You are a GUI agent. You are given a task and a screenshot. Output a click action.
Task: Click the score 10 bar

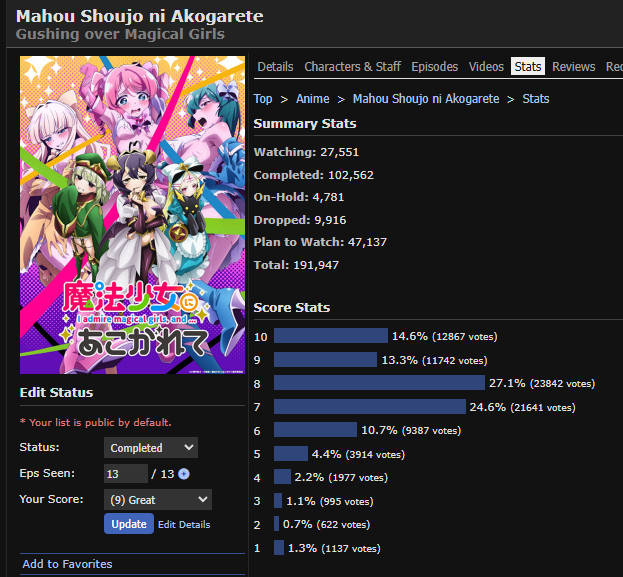pyautogui.click(x=331, y=335)
